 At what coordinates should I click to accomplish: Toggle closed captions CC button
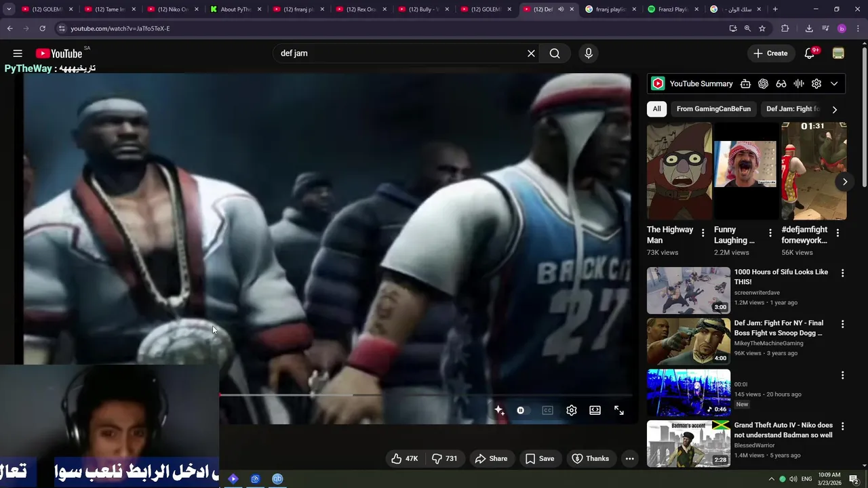coord(547,410)
